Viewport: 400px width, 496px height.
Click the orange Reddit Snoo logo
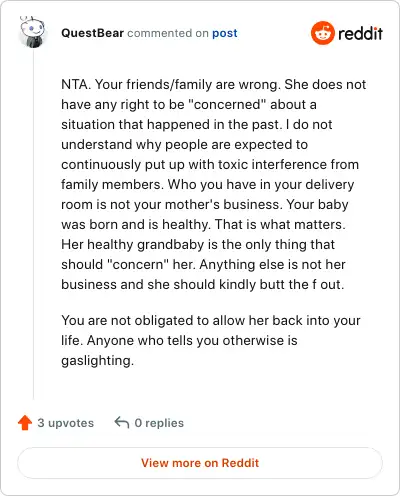point(322,33)
